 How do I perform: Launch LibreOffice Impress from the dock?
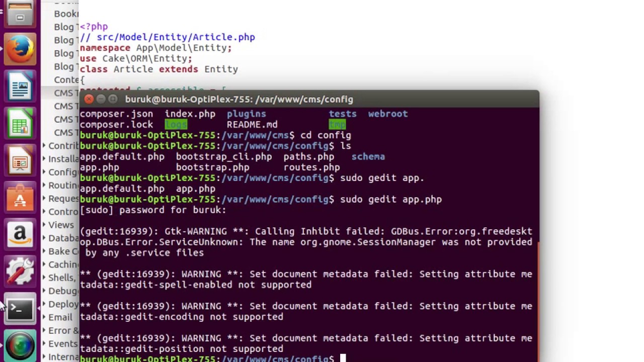[x=20, y=161]
